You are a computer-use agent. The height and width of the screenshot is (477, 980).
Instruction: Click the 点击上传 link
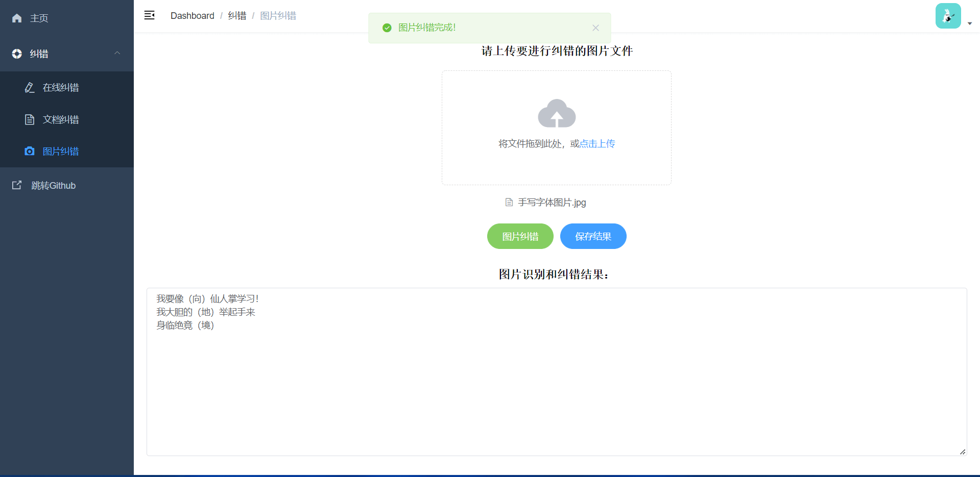tap(597, 144)
